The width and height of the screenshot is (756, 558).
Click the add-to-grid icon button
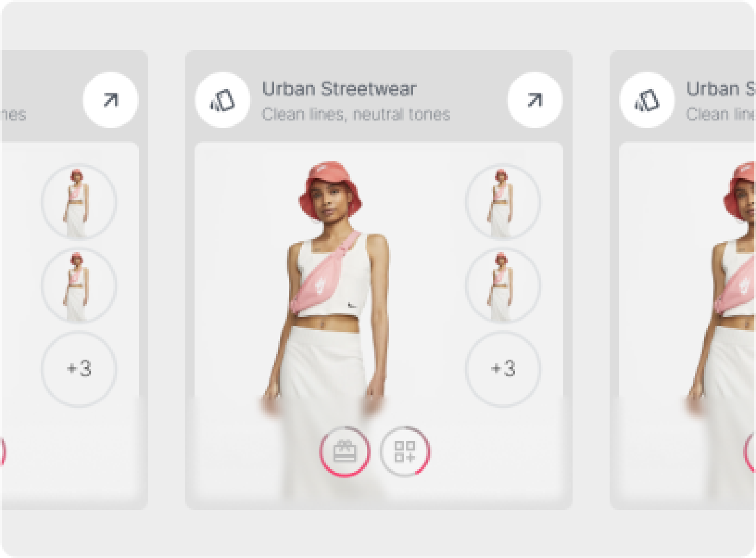[x=405, y=451]
